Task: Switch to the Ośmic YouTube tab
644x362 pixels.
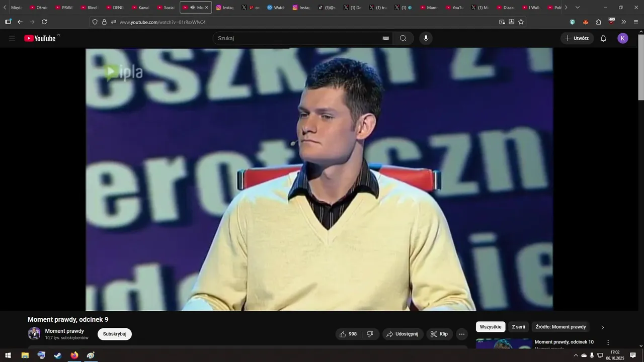Action: click(x=38, y=8)
